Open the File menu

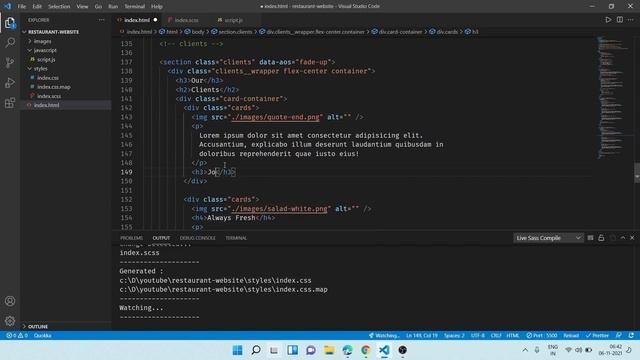pos(22,6)
